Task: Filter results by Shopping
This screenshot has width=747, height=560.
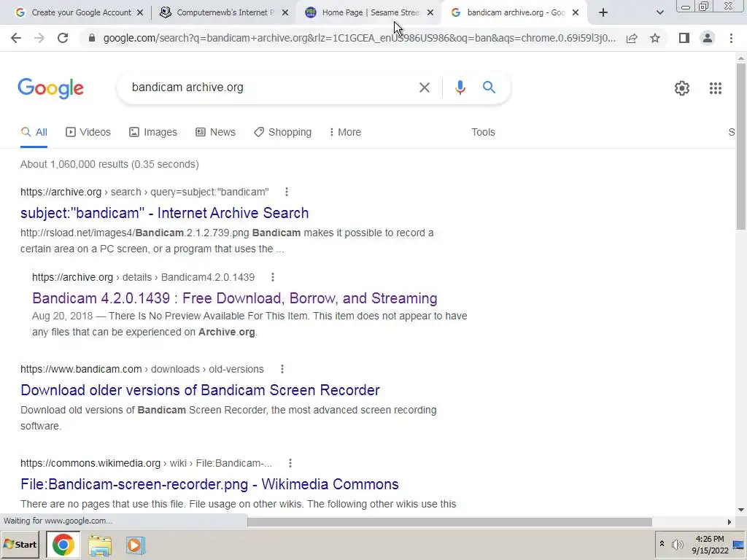Action: pos(282,132)
